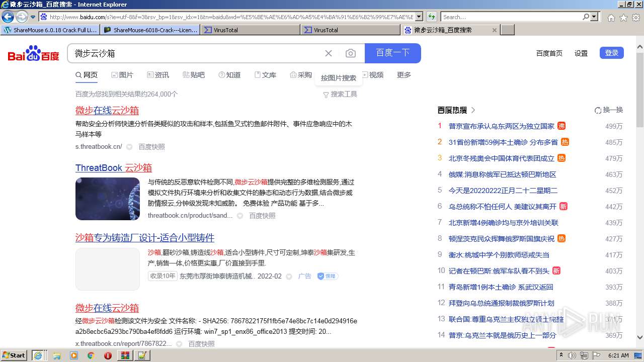Open Opera from taskbar

108,355
